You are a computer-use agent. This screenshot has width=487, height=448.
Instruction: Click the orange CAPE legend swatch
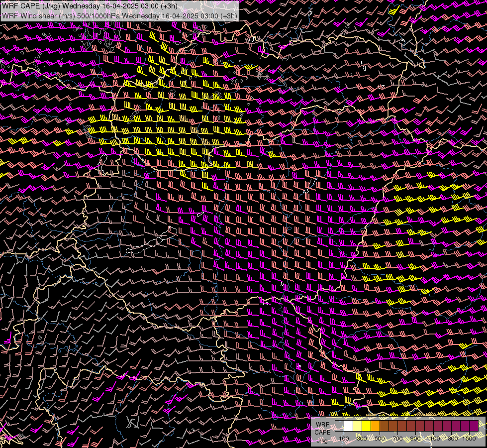[375, 426]
